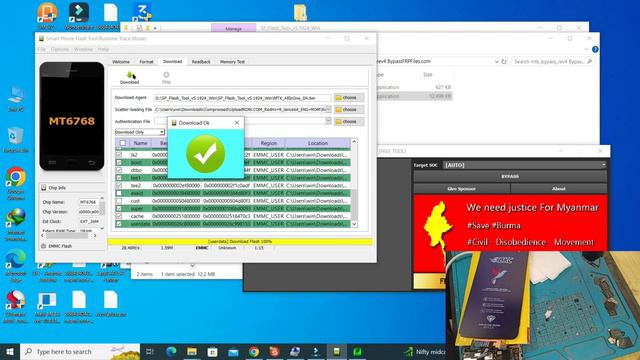
Task: Click the EMMC Flash icon
Action: [44, 246]
